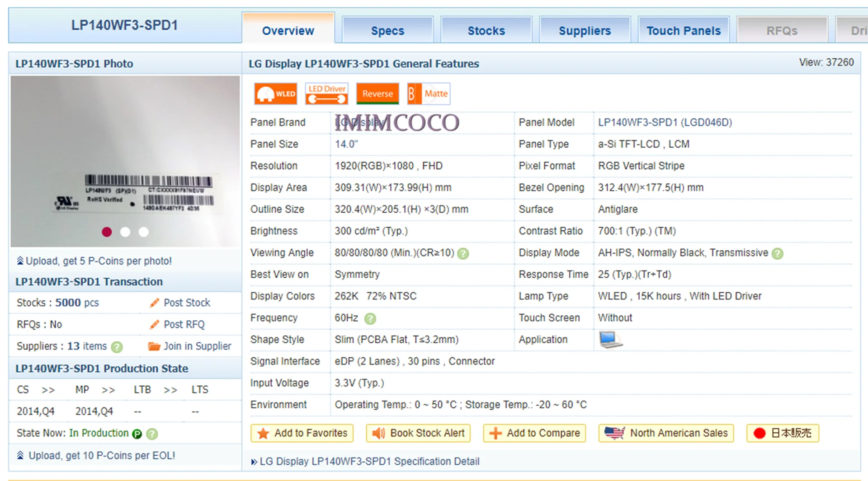Click the 300 cd/m² brightness value
This screenshot has width=868, height=481.
tap(371, 231)
